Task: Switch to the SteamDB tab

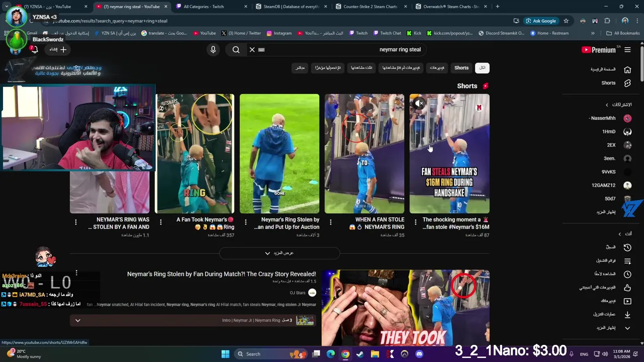Action: click(291, 7)
